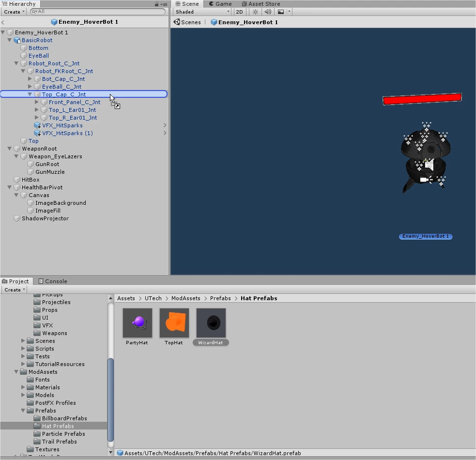Click the Enemy_HoverBot 1 scene label
Image resolution: width=476 pixels, height=460 pixels.
(426, 236)
